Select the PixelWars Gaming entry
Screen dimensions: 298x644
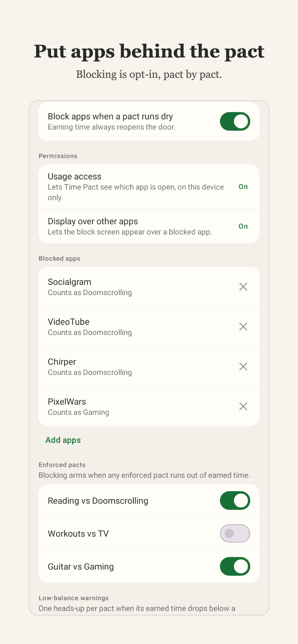coord(149,407)
